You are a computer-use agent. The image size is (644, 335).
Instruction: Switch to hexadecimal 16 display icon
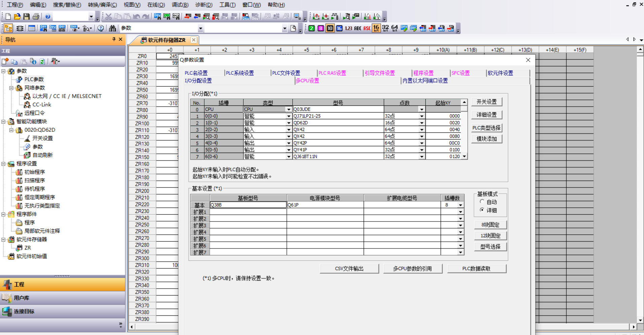click(x=339, y=28)
